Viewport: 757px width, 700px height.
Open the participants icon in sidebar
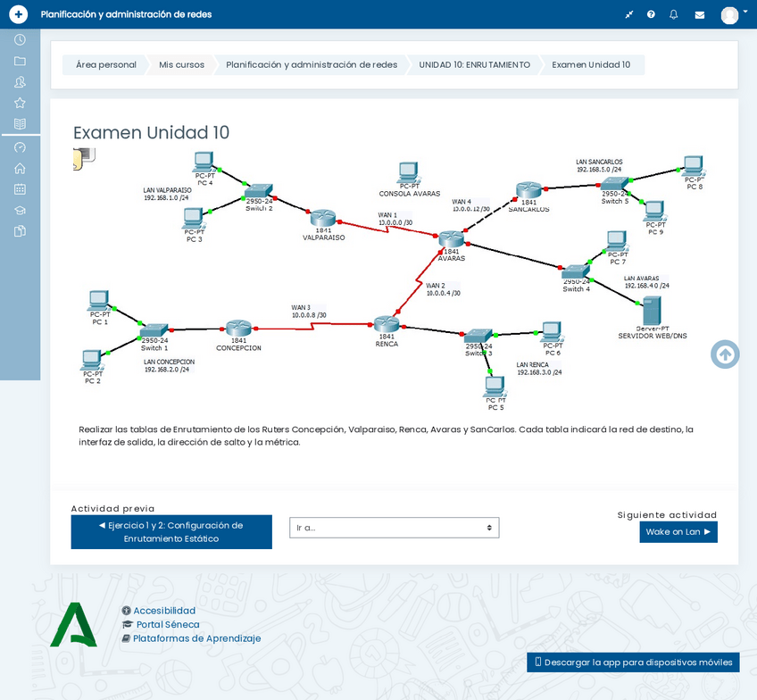20,82
